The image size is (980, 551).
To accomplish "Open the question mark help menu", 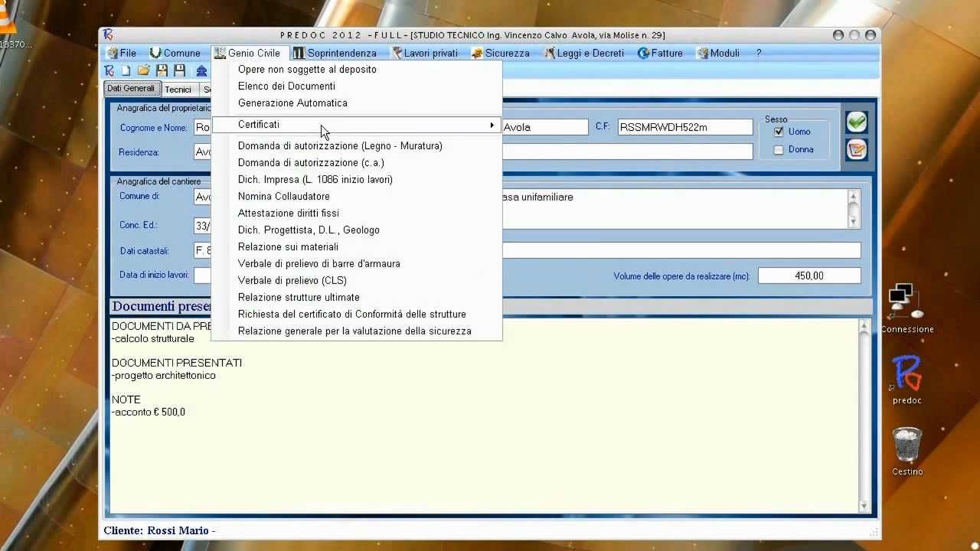I will tap(759, 53).
